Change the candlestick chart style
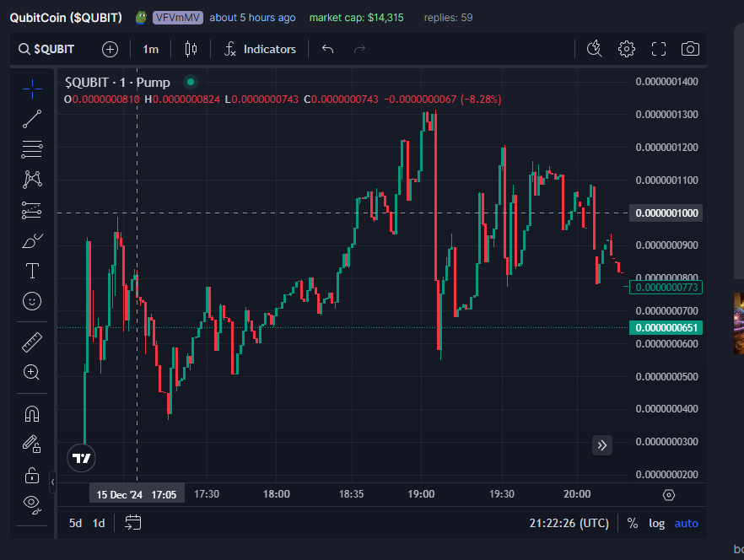Viewport: 744px width, 560px height. tap(191, 49)
